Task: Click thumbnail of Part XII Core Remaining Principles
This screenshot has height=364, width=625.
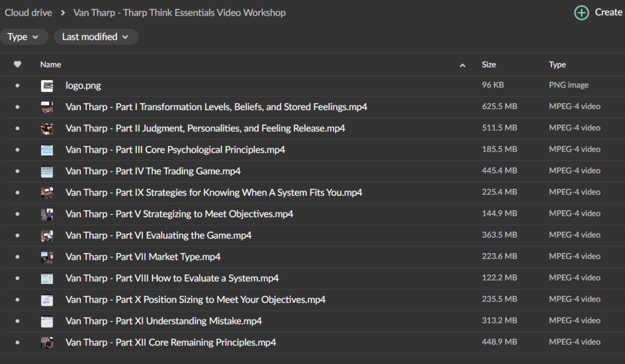Action: 47,343
